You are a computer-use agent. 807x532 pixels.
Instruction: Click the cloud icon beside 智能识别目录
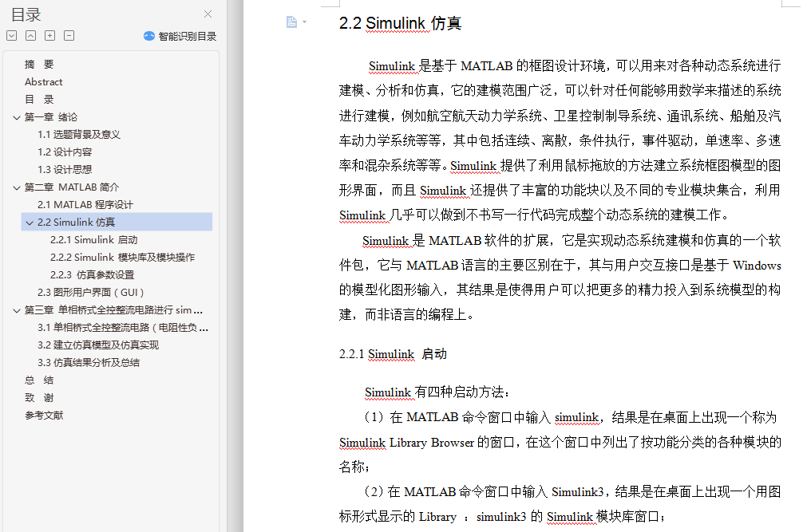(149, 36)
